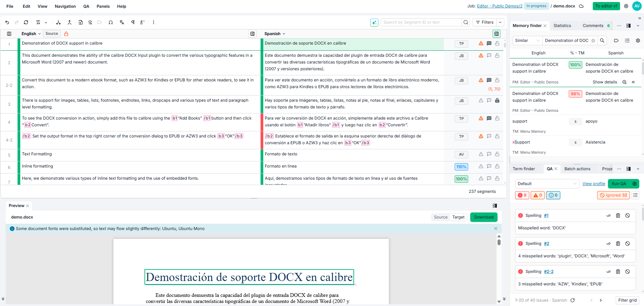Click the undo arrow in the toolbar
Screen dimensions: 644x306
point(7,22)
